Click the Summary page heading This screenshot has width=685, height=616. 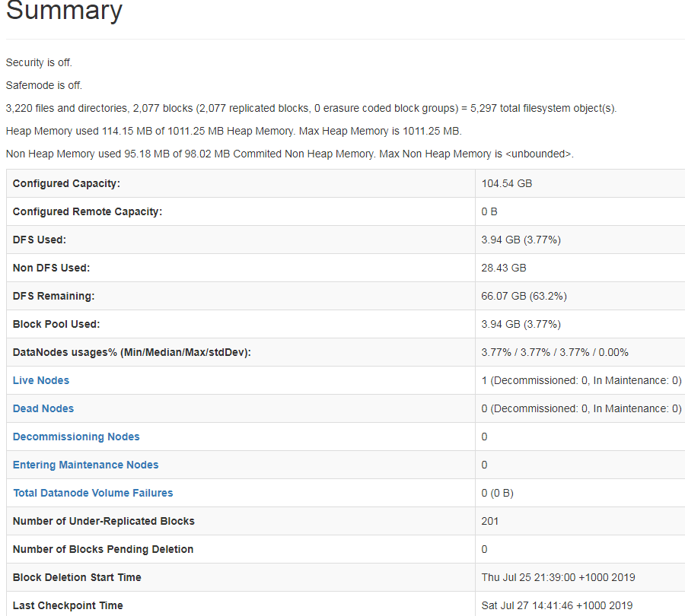[64, 11]
